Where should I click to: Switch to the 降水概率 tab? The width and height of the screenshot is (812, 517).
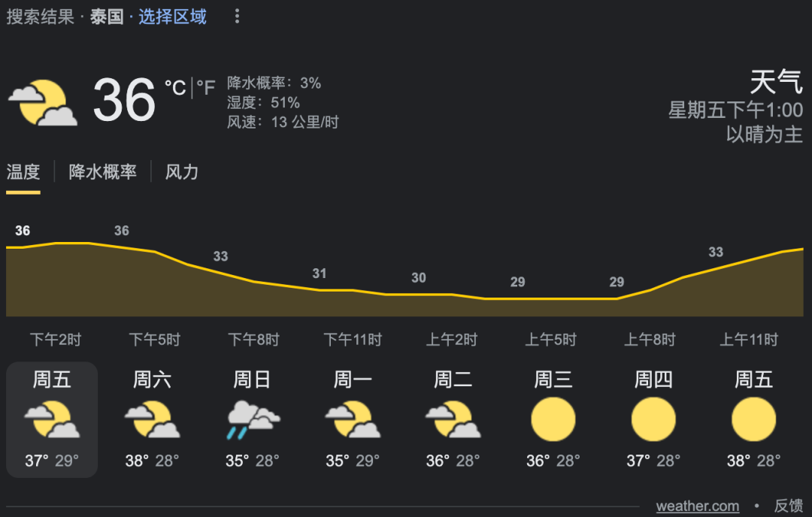pos(103,172)
